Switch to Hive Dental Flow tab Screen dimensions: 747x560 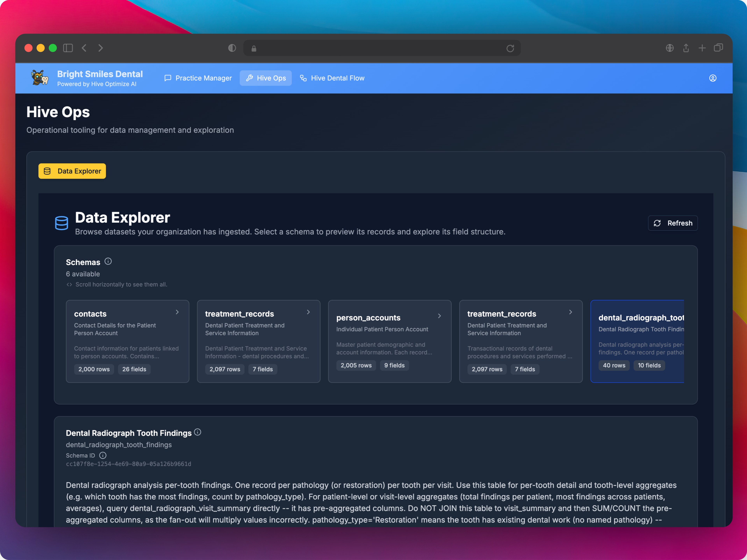pyautogui.click(x=332, y=78)
